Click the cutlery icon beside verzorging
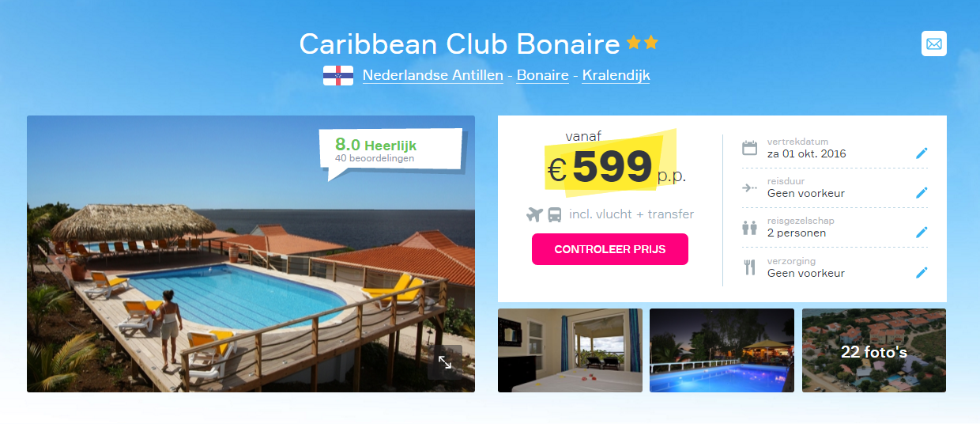The image size is (980, 424). [749, 267]
